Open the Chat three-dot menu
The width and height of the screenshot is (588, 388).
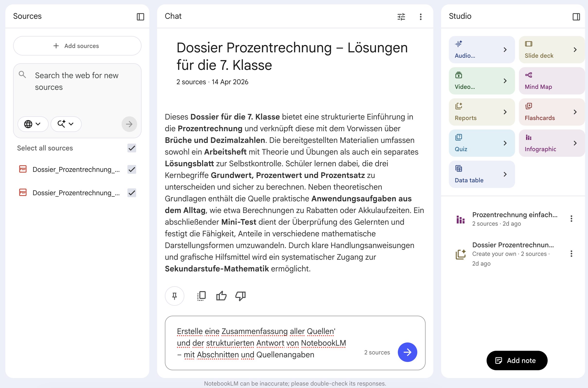pyautogui.click(x=420, y=16)
